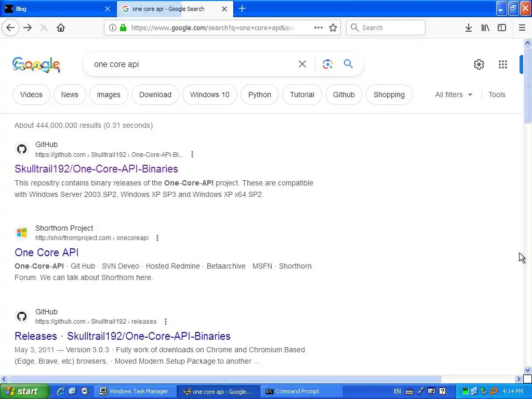
Task: Select the Github filter chip
Action: 344,95
